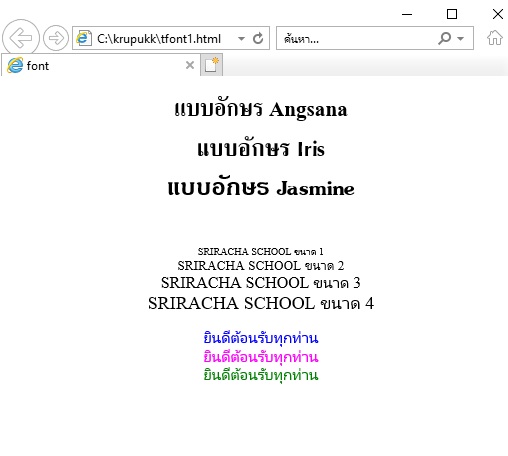
Task: Click the browser Back arrow button
Action: [21, 38]
